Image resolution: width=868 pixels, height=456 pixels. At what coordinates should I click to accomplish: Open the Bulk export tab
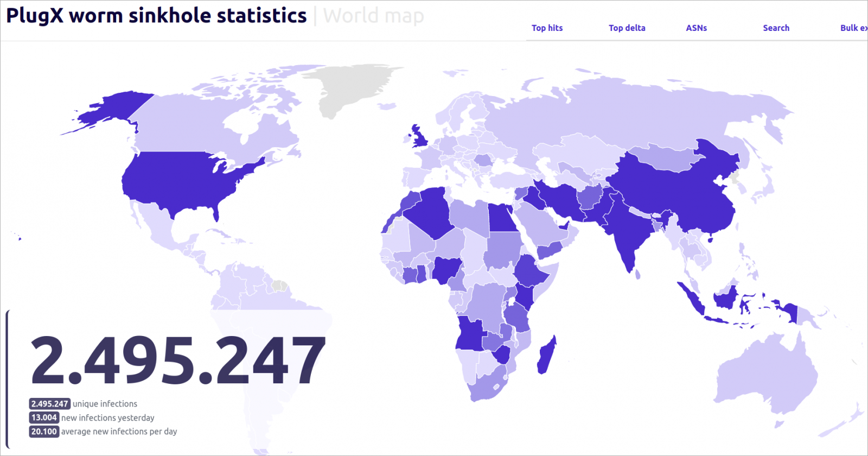[x=854, y=28]
